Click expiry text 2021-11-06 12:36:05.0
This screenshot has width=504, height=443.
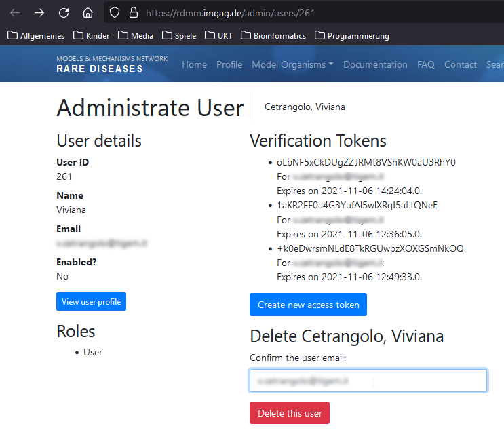[x=372, y=234]
